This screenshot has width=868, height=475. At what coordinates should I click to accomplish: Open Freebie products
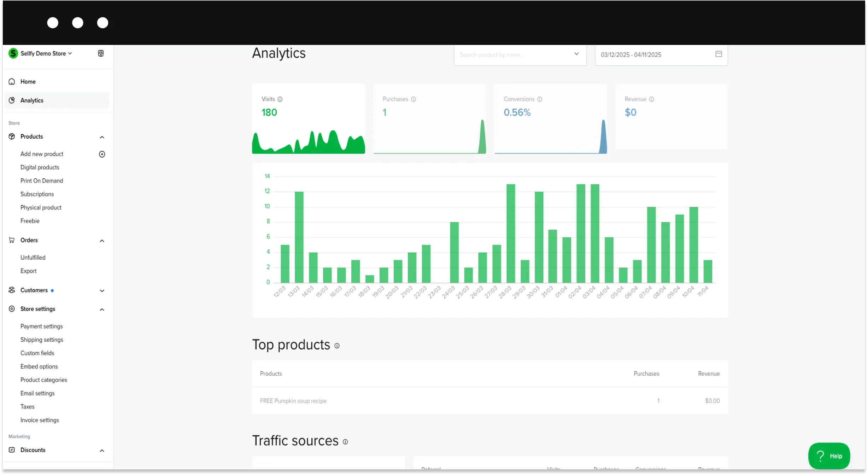(x=30, y=221)
